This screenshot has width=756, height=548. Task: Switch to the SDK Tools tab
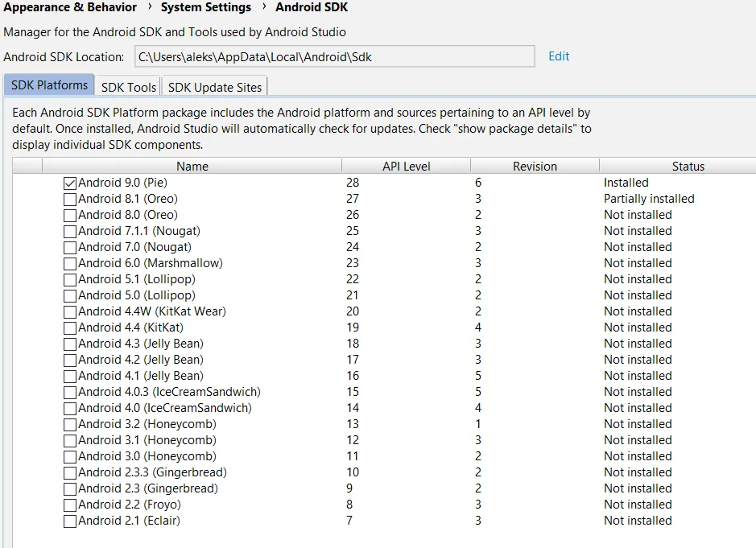click(129, 87)
